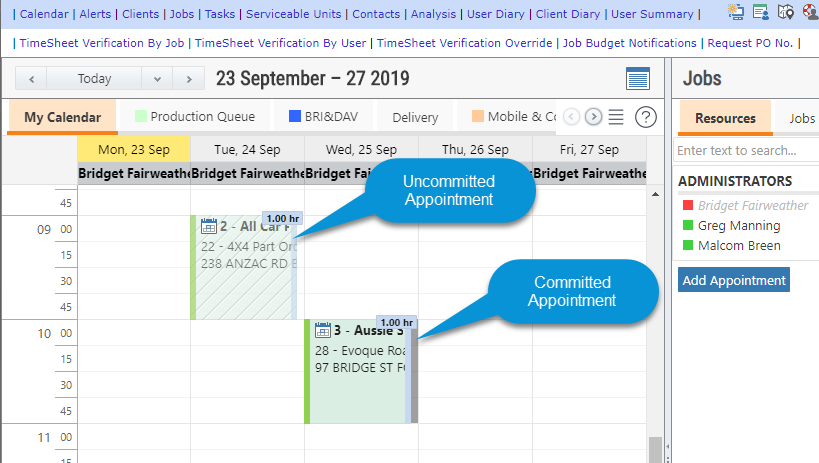Viewport: 819px width, 463px height.
Task: Jump to Today in the calendar
Action: [95, 79]
